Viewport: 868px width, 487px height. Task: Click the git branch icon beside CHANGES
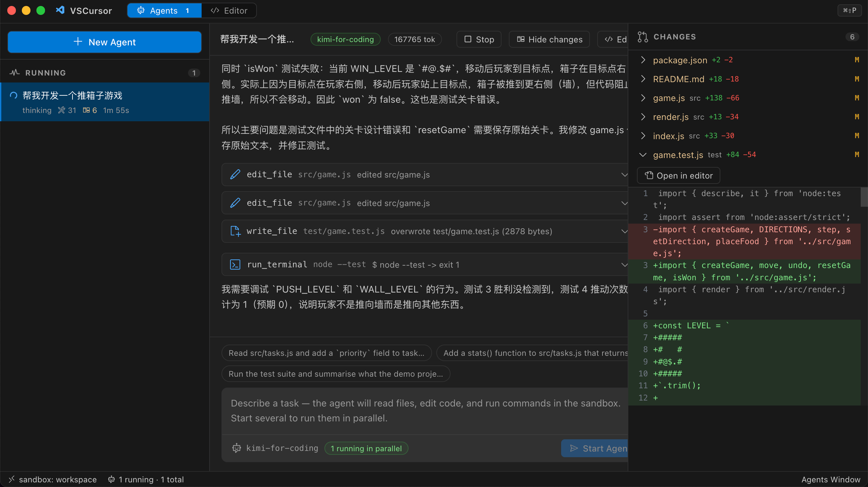643,37
